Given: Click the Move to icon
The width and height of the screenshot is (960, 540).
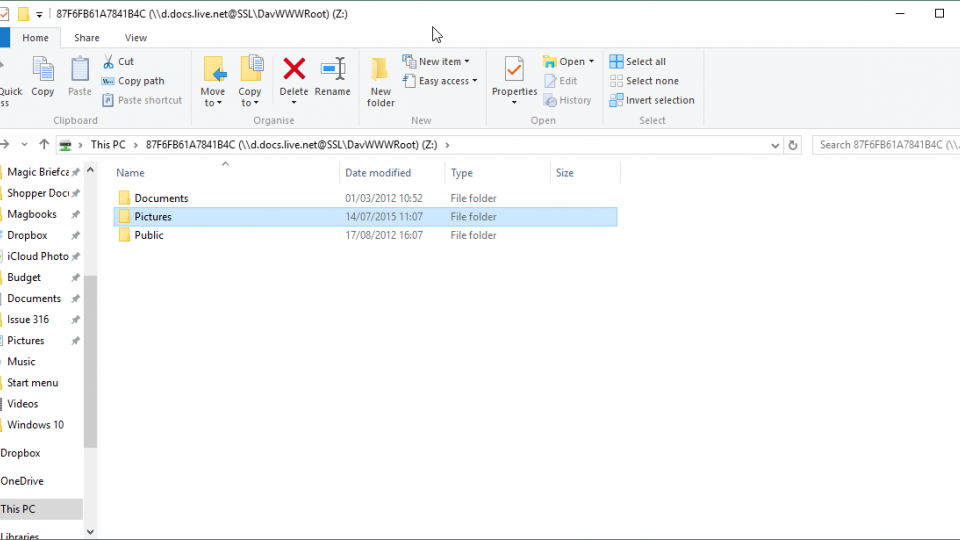Looking at the screenshot, I should [x=213, y=70].
